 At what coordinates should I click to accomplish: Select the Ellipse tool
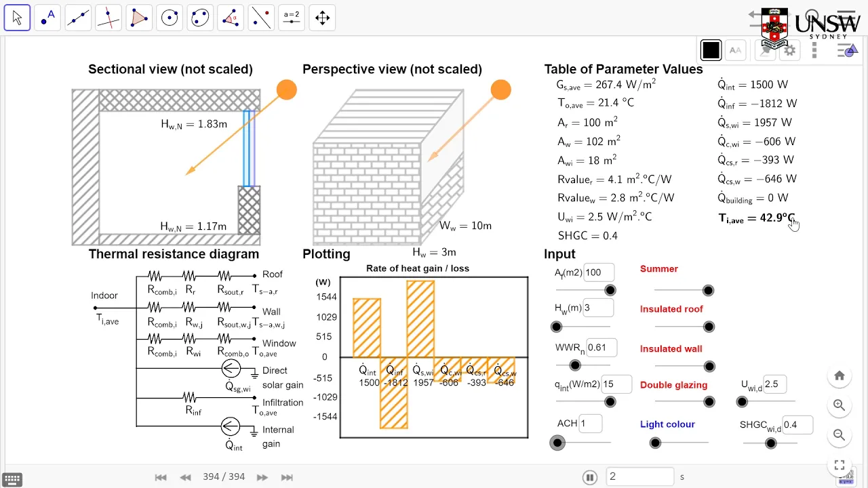[200, 18]
